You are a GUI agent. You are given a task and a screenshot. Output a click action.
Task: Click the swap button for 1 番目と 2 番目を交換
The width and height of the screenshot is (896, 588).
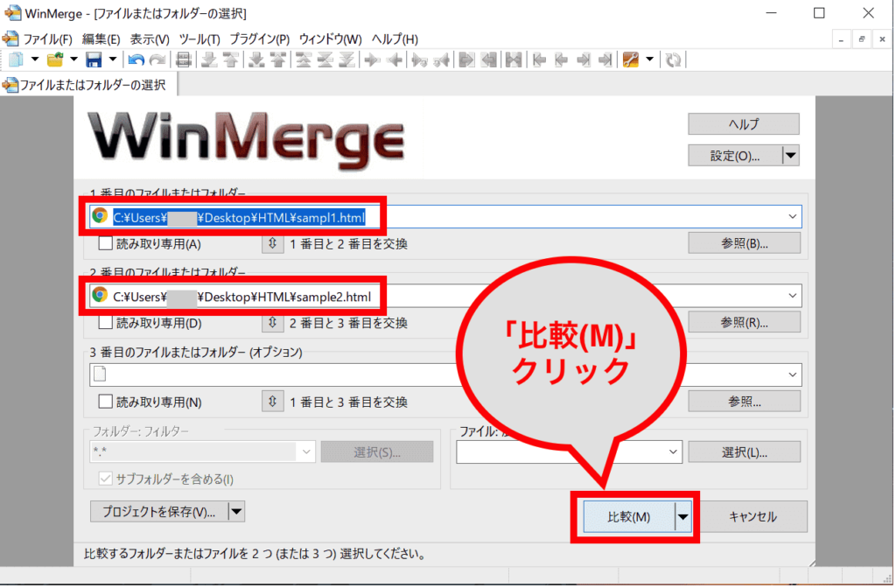coord(273,243)
